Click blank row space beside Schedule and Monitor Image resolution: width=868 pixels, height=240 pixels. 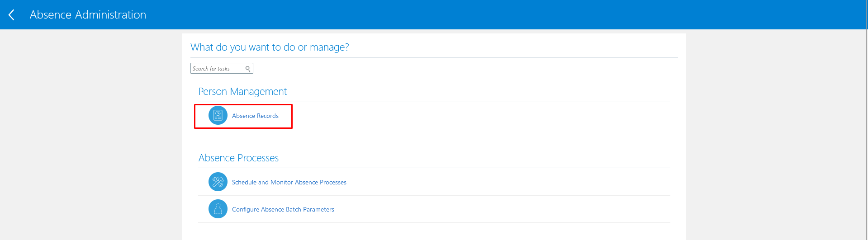pyautogui.click(x=507, y=182)
